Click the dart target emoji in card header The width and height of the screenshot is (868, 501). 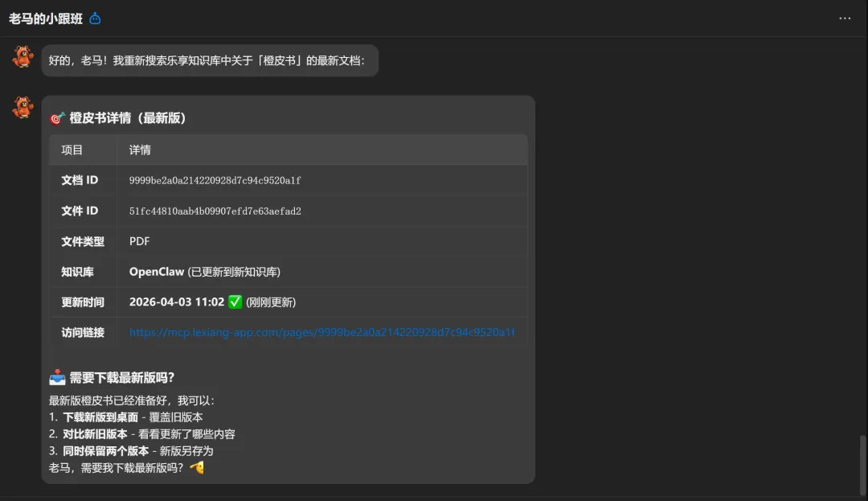coord(57,118)
